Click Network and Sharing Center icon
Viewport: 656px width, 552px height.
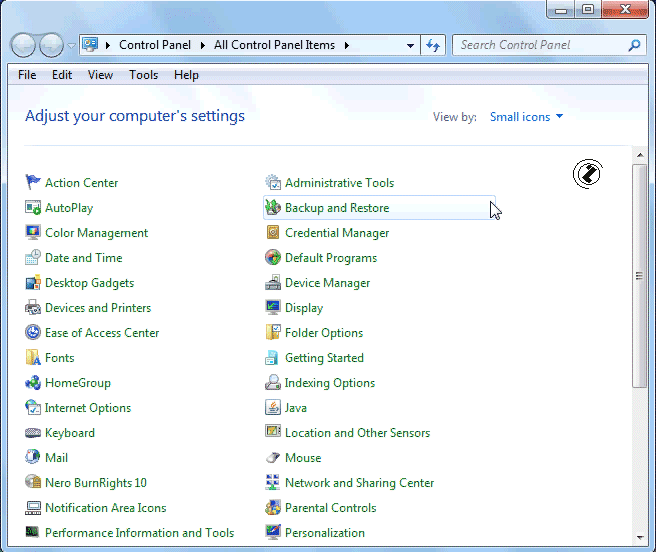tap(273, 482)
